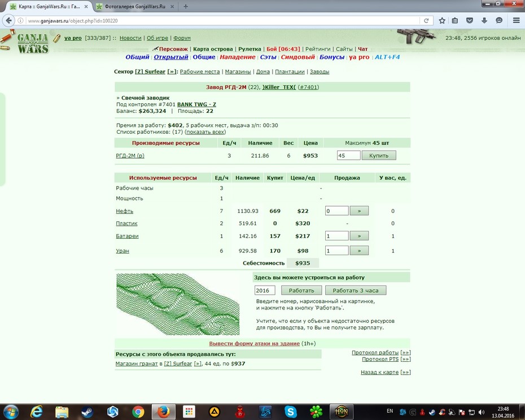This screenshot has width=525, height=420.
Task: Open the Windows Start button
Action: (x=10, y=412)
